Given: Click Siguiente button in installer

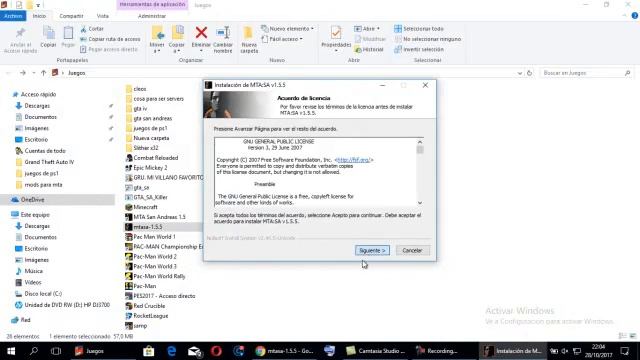Looking at the screenshot, I should (372, 250).
